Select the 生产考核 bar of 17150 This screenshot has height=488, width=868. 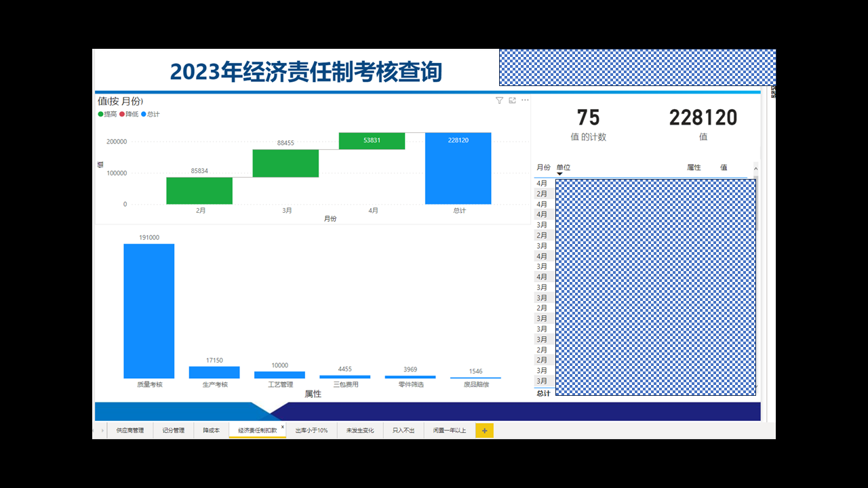click(214, 372)
